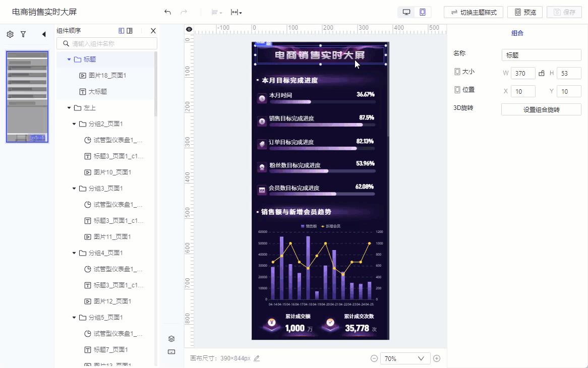Click the 组合 tab heading
The height and width of the screenshot is (368, 588).
pyautogui.click(x=517, y=33)
